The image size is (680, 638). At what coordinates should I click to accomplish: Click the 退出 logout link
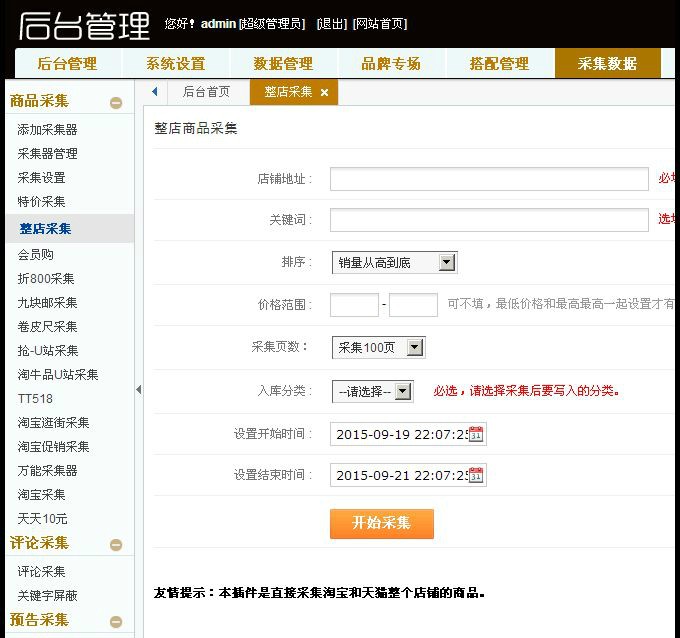332,24
